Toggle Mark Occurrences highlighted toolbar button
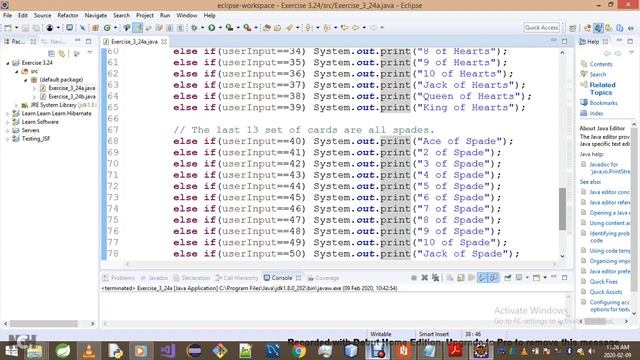Viewport: 640px width, 360px height. [138, 28]
